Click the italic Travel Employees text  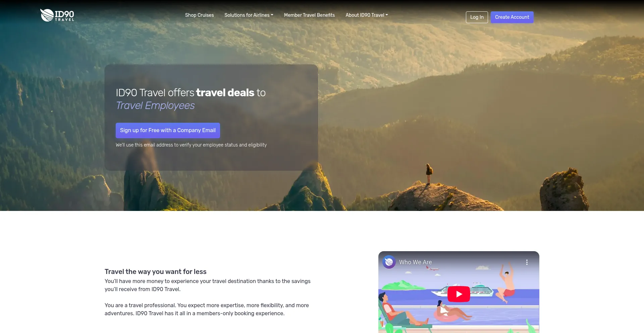coord(155,106)
